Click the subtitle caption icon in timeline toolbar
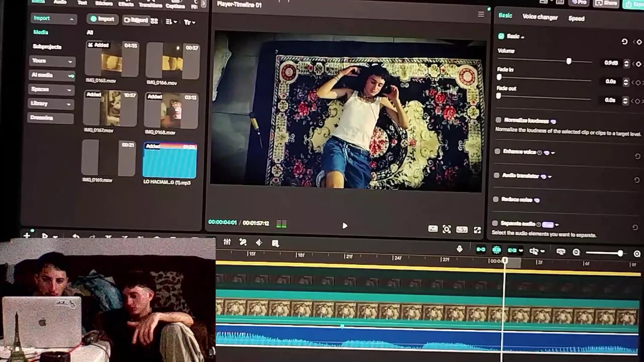The width and height of the screenshot is (644, 362). (560, 252)
